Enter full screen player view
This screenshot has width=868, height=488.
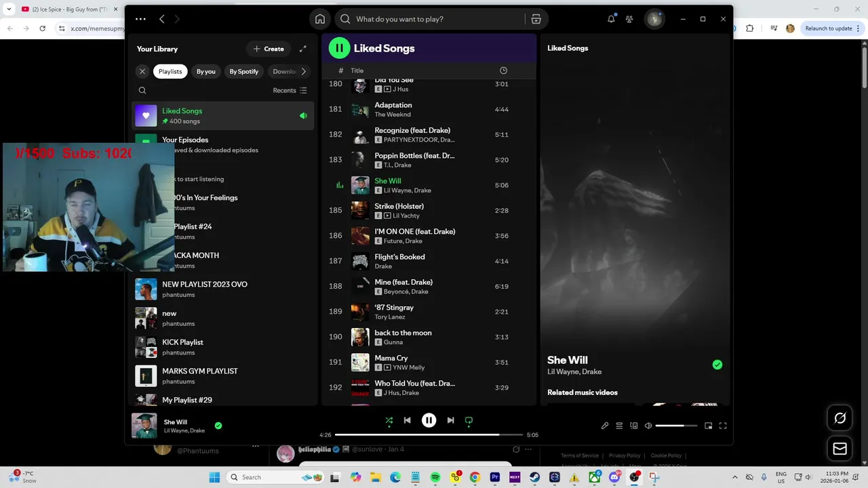[x=723, y=426]
